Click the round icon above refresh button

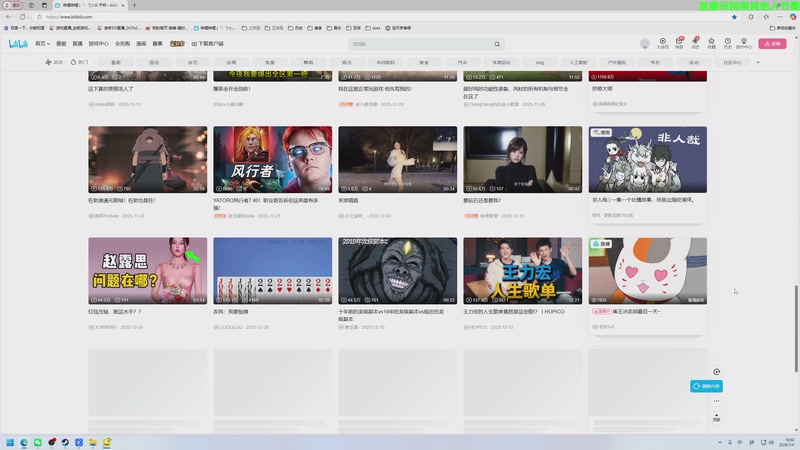[716, 372]
